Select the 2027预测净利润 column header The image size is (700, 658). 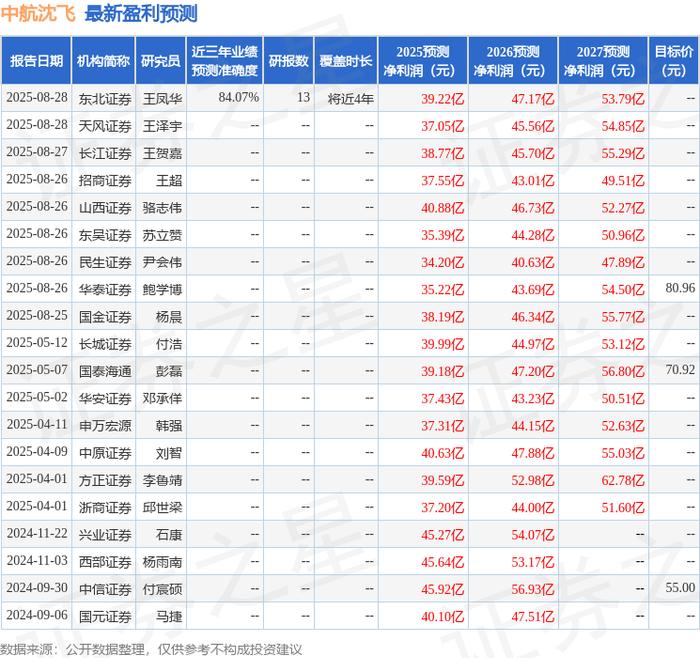click(603, 61)
